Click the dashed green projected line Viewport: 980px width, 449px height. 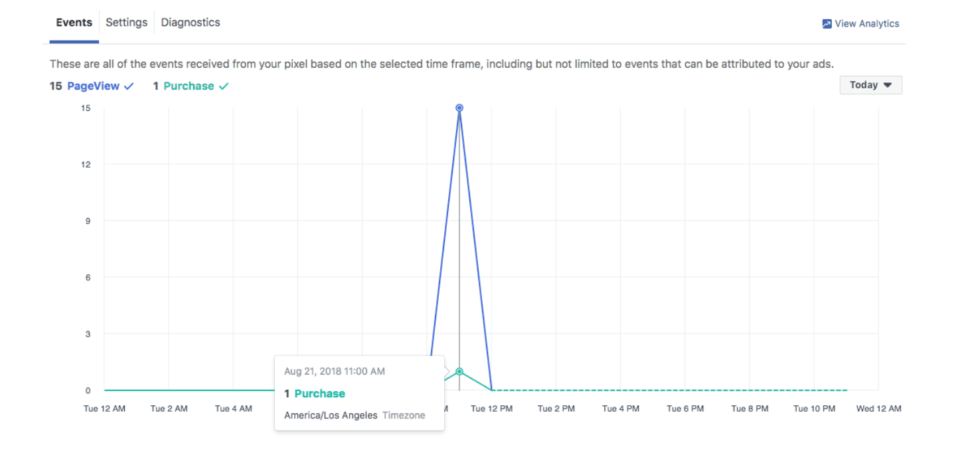(664, 390)
